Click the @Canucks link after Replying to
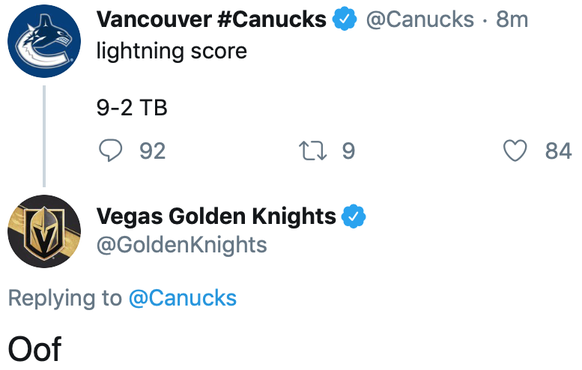The width and height of the screenshot is (582, 370). pos(183,298)
